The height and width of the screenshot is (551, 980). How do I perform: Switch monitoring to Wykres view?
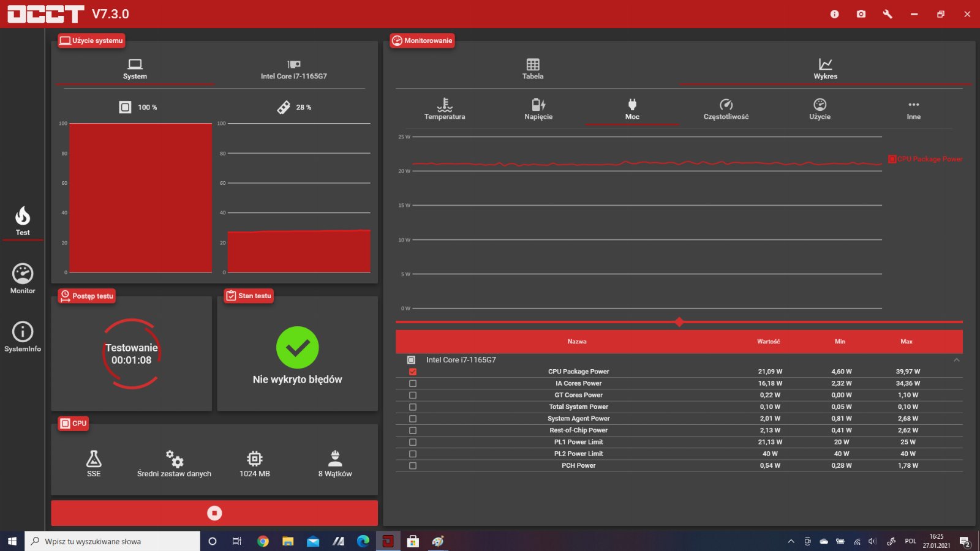[x=825, y=69]
